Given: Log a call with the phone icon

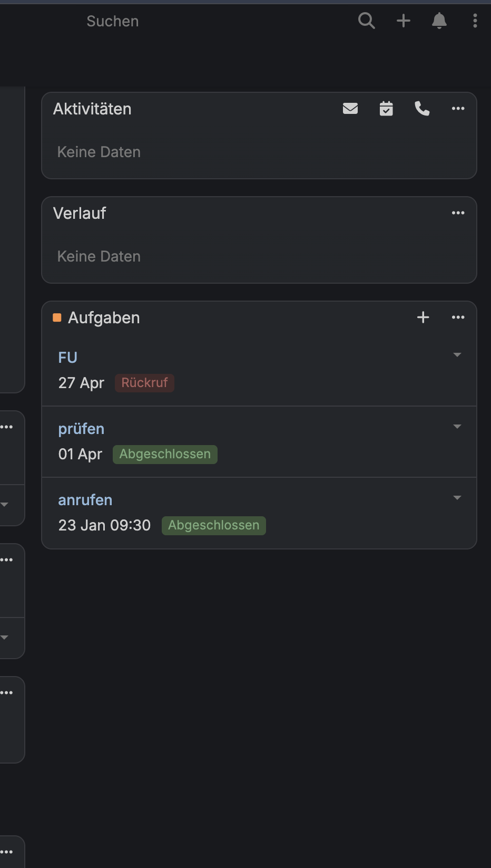Looking at the screenshot, I should pos(422,109).
